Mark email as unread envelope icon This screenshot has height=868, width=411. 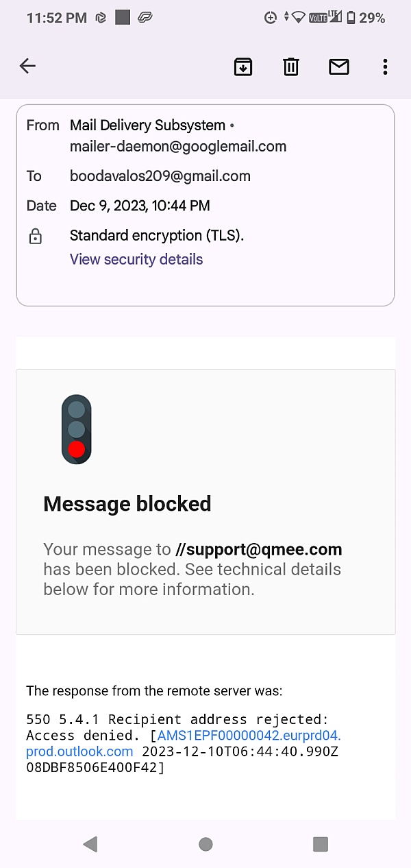(339, 67)
